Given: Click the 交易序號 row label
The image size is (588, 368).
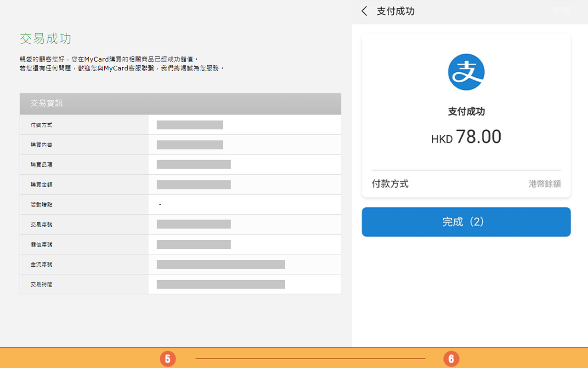Looking at the screenshot, I should [x=41, y=224].
